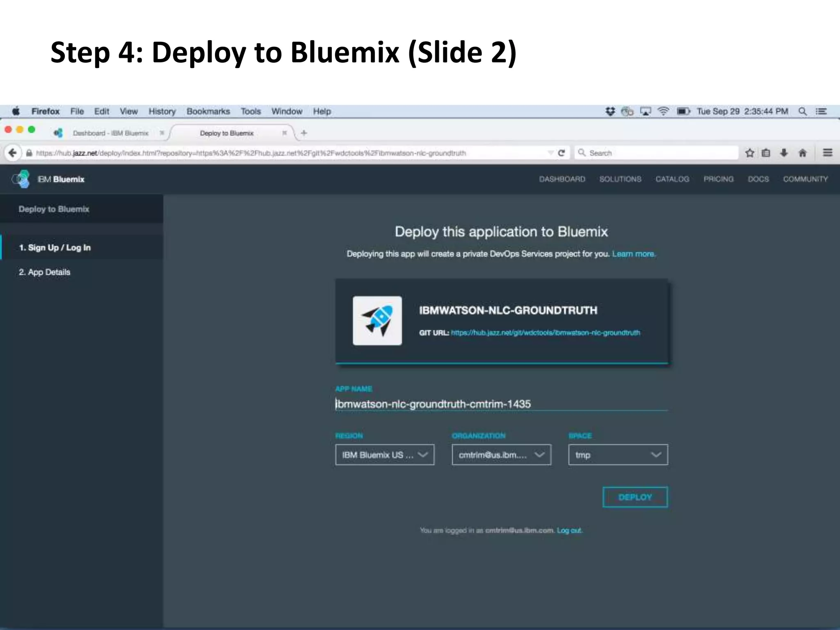Open the Edit menu
Viewport: 840px width, 630px height.
102,111
